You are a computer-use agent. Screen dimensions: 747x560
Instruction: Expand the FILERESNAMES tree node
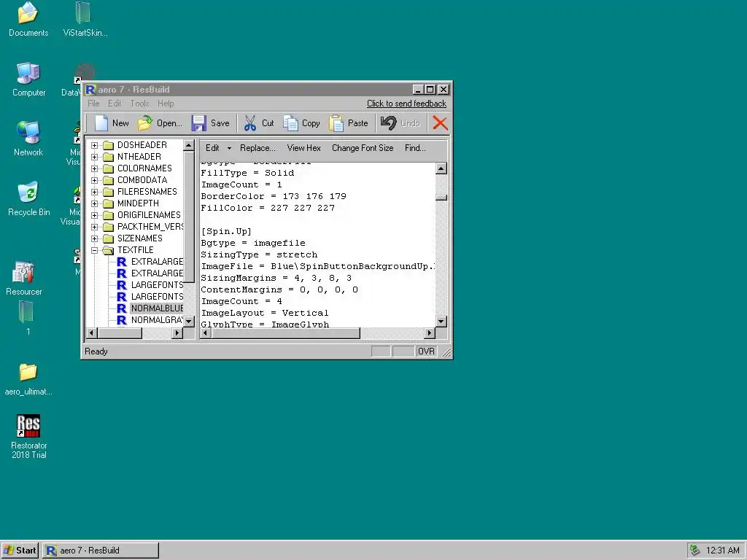pos(94,192)
